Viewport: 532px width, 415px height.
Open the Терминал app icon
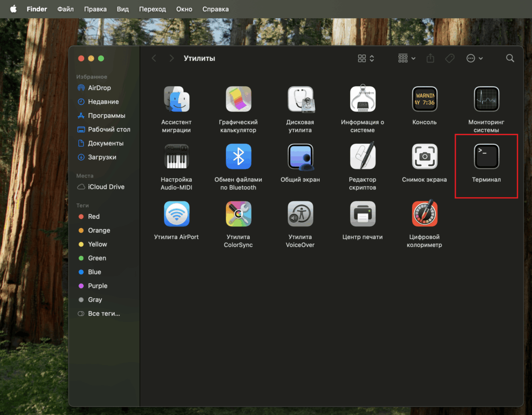[x=486, y=156]
